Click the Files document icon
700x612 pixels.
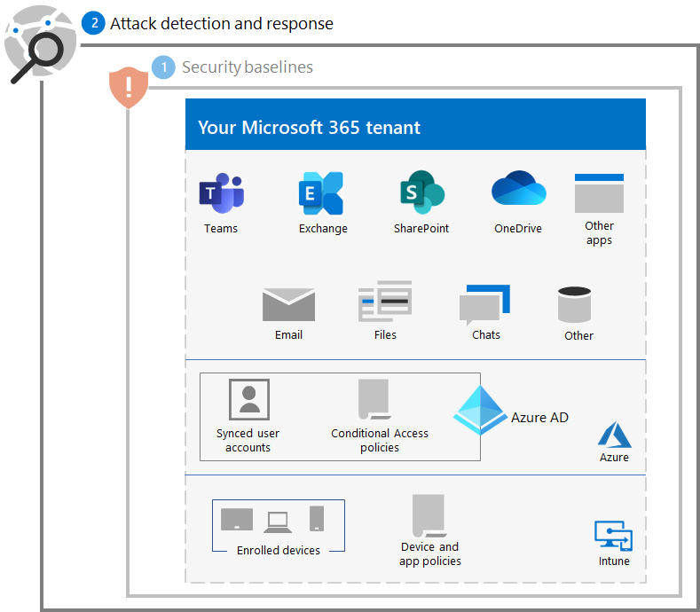coord(385,302)
